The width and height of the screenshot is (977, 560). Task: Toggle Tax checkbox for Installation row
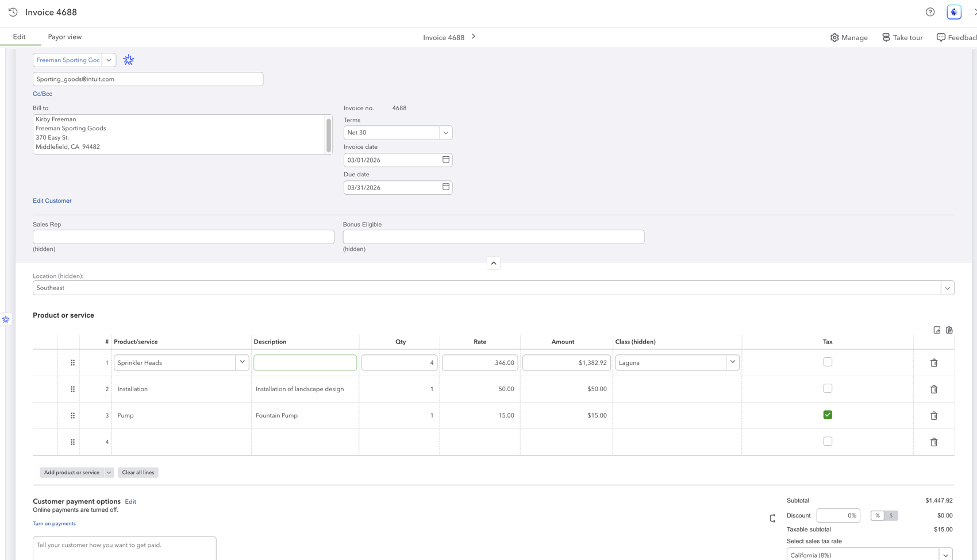click(828, 388)
